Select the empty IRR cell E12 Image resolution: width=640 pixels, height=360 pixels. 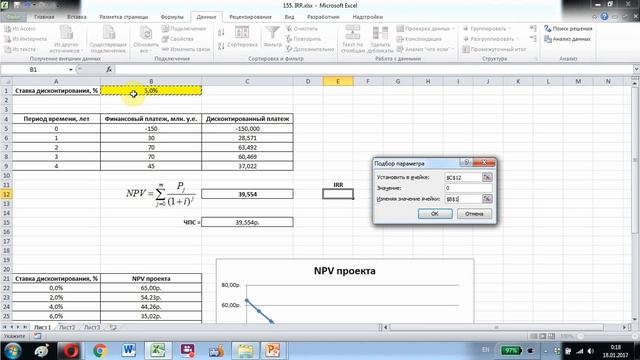coord(338,194)
